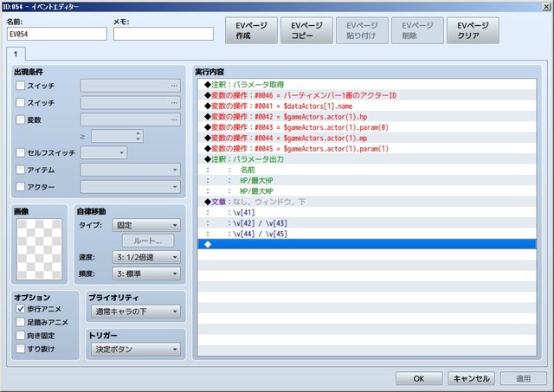Image resolution: width=554 pixels, height=392 pixels.
Task: Select the \v[42] / \v[43] text line
Action: pos(367,223)
